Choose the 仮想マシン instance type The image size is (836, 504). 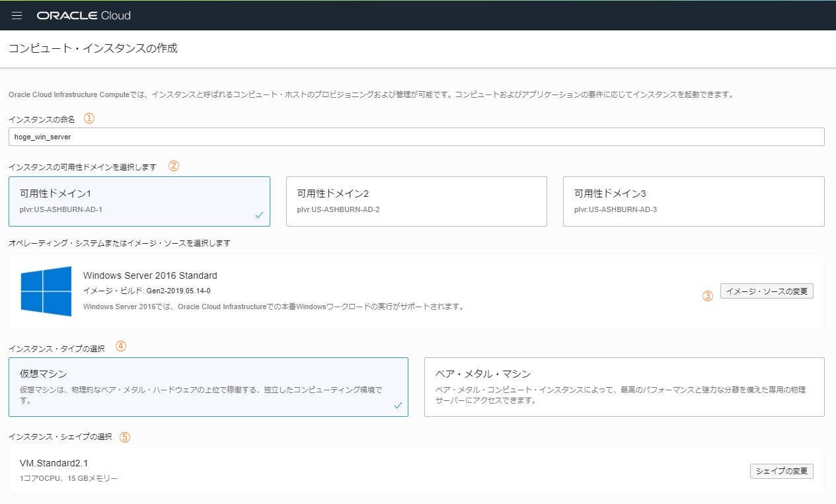pos(208,387)
